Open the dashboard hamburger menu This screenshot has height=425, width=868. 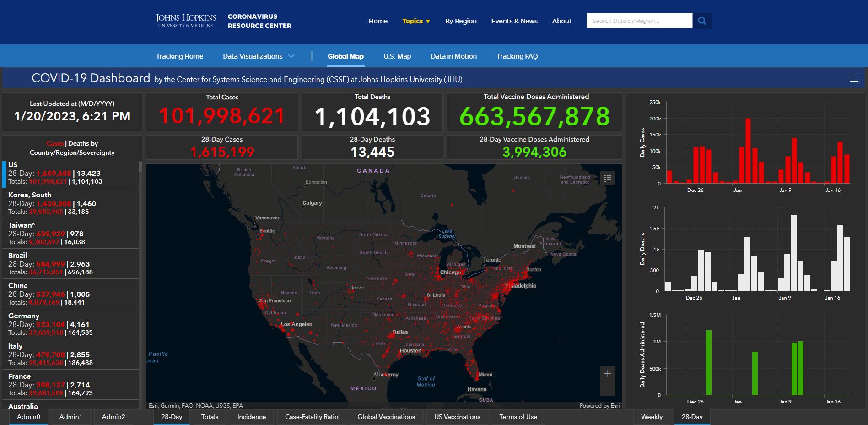click(853, 78)
